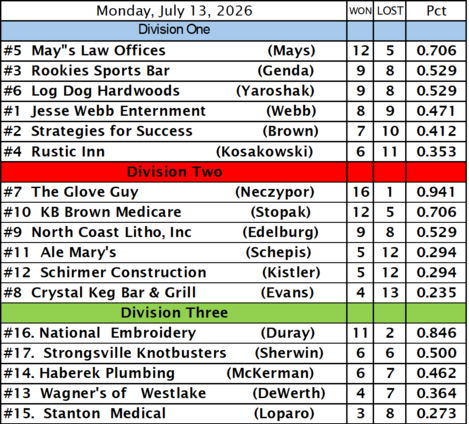Click the Rookies Sports Bar team name

coord(100,71)
